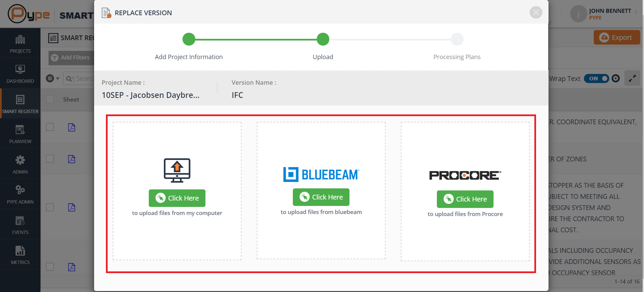644x292 pixels.
Task: Close the Replace Version dialog
Action: coord(536,12)
